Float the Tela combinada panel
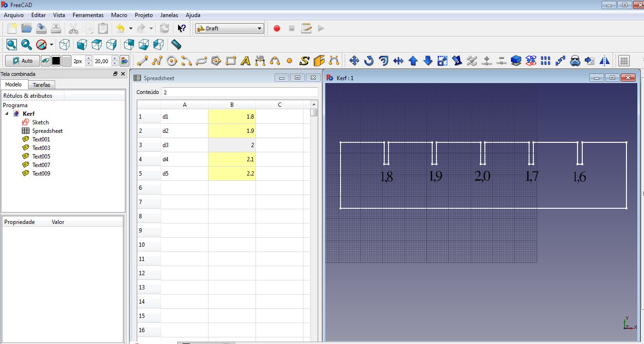The image size is (644, 344). (115, 74)
